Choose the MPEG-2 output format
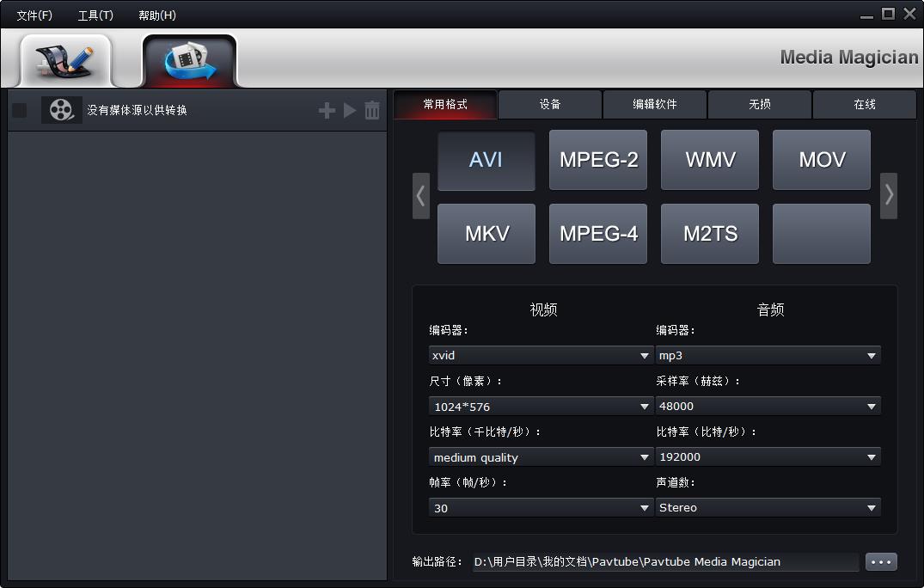 (598, 160)
